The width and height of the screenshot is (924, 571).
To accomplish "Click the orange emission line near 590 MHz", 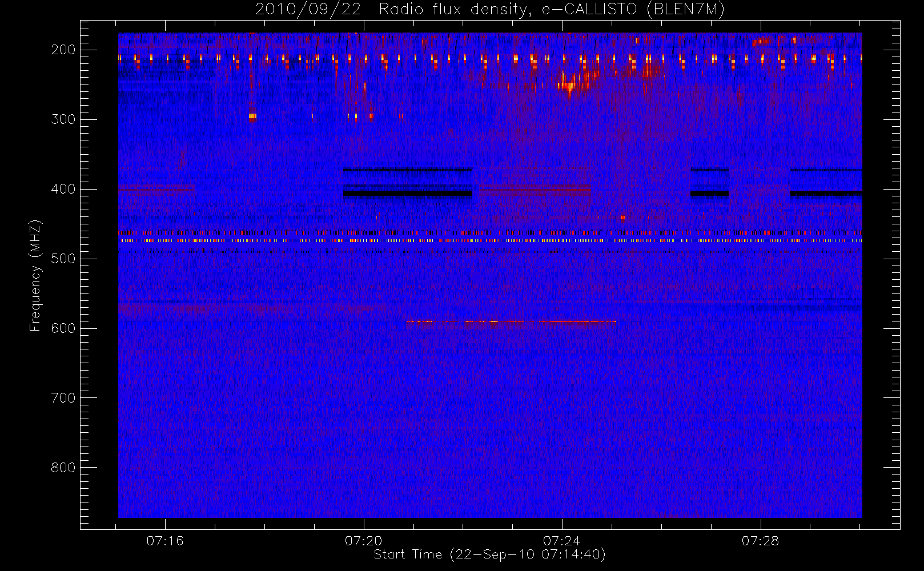I will [x=511, y=321].
